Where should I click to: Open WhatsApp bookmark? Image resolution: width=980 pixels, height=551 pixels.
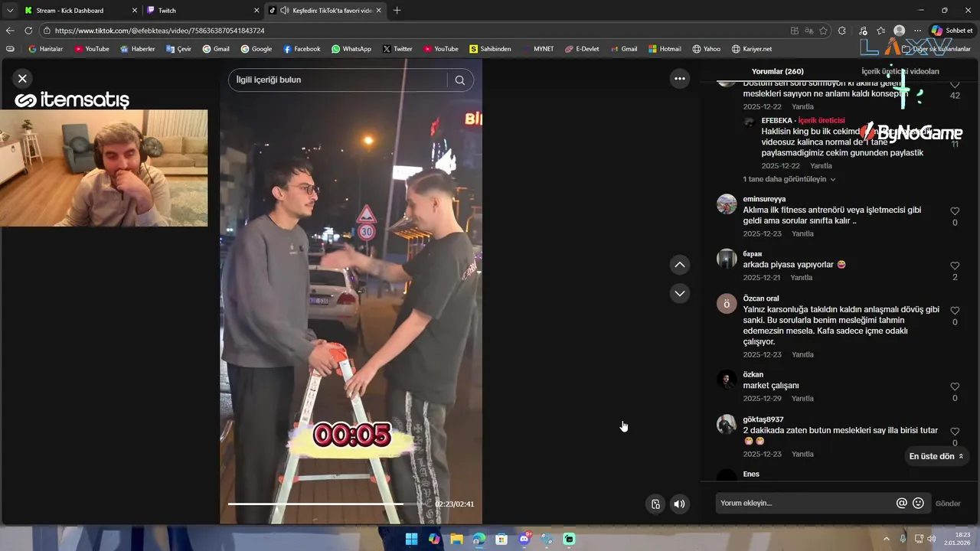351,49
